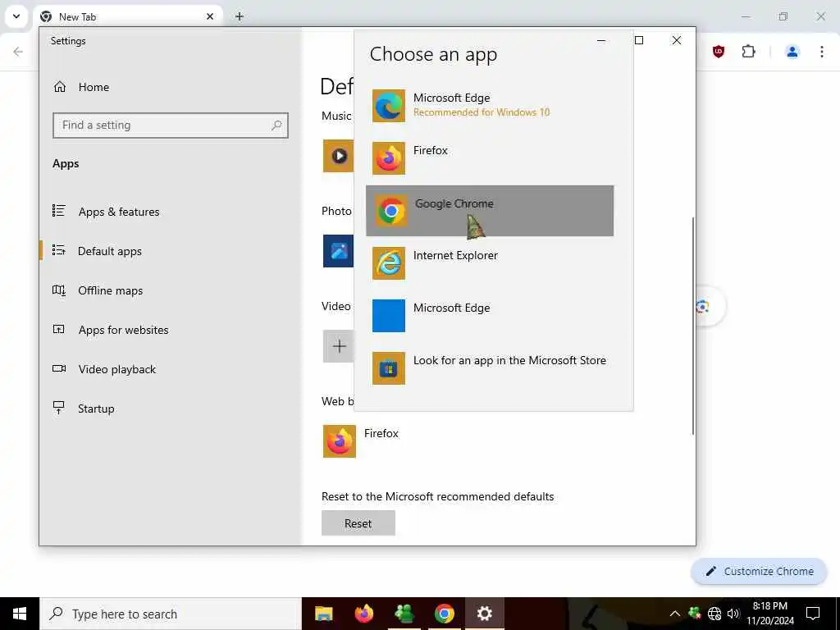Viewport: 840px width, 630px height.
Task: Open the green people app in taskbar
Action: click(x=404, y=614)
